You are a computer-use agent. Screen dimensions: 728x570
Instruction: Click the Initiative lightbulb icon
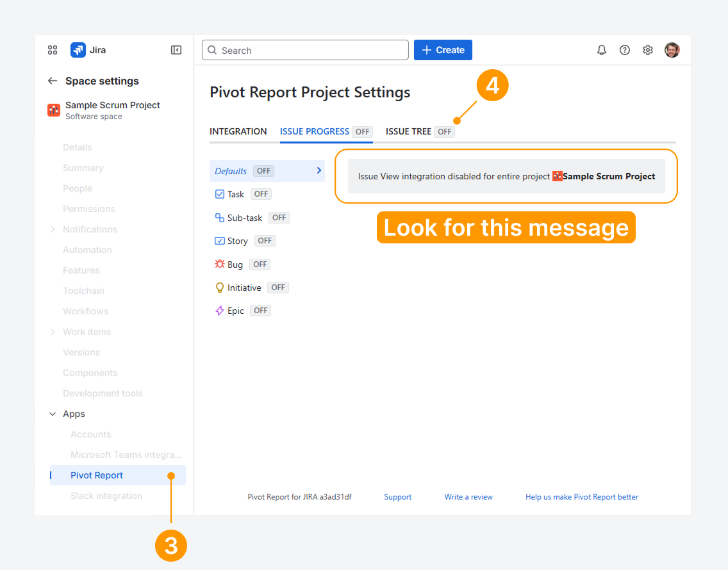[x=220, y=288]
